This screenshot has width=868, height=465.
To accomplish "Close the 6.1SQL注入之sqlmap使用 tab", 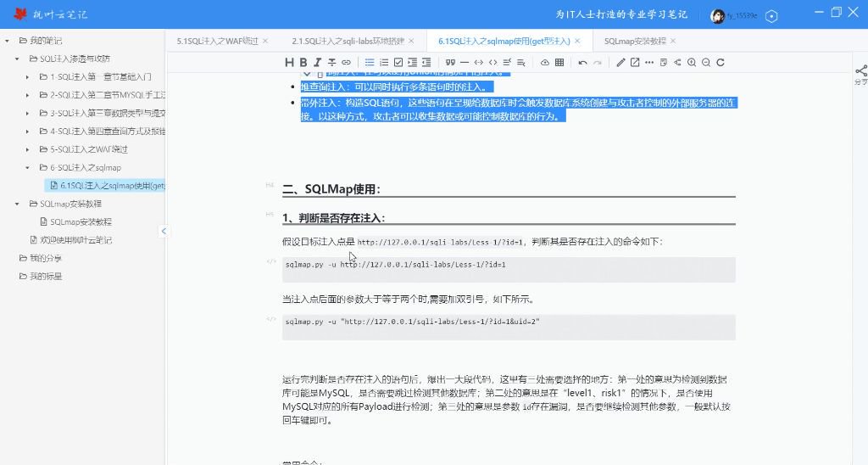I will pos(577,41).
